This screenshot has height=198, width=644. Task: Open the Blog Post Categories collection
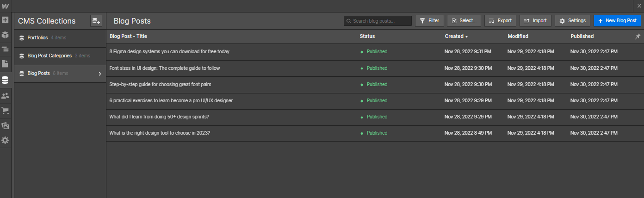coord(60,56)
